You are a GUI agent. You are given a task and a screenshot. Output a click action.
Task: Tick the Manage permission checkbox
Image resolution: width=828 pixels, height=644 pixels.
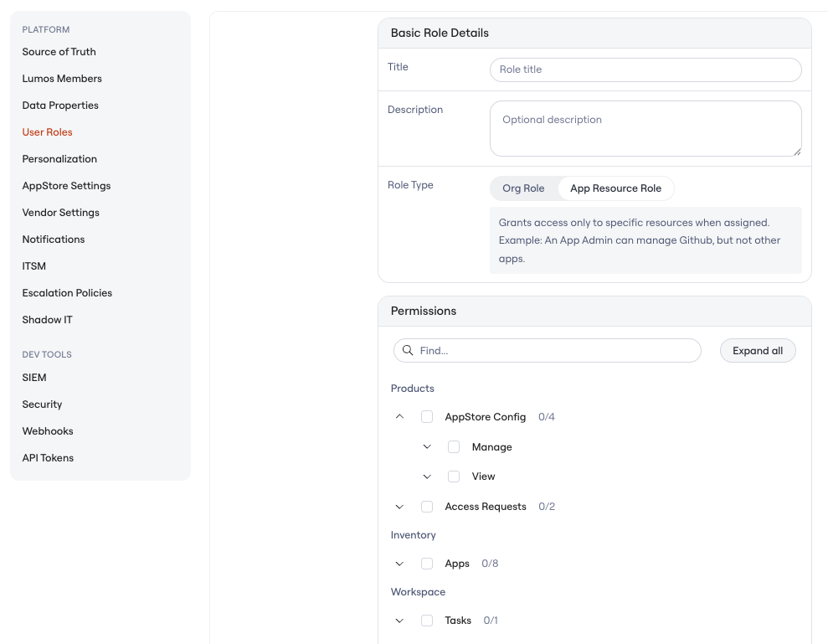454,447
